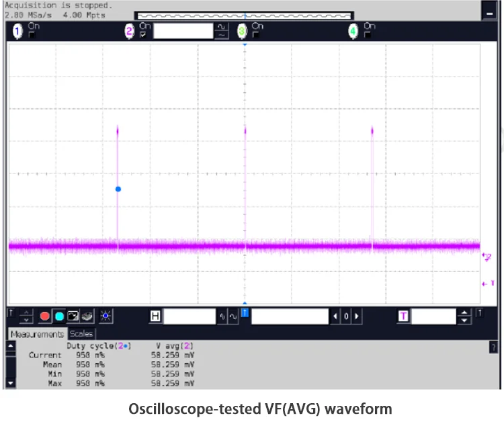Click the horizontal zoom-out wide wave button
This screenshot has height=424, width=504.
pos(233,316)
